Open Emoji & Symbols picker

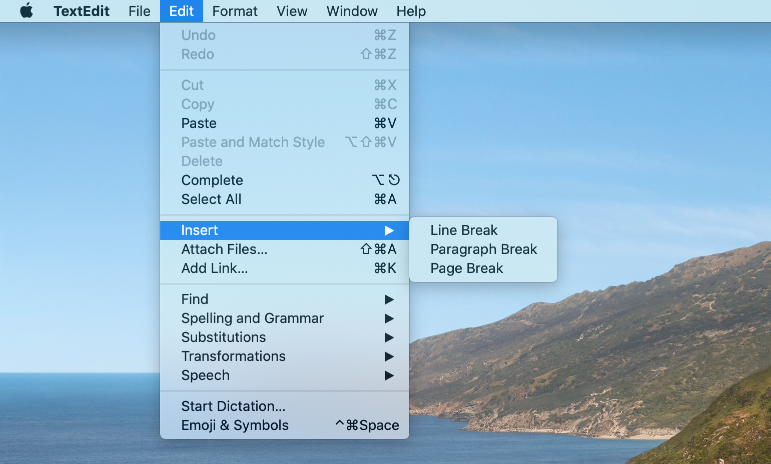[284, 425]
